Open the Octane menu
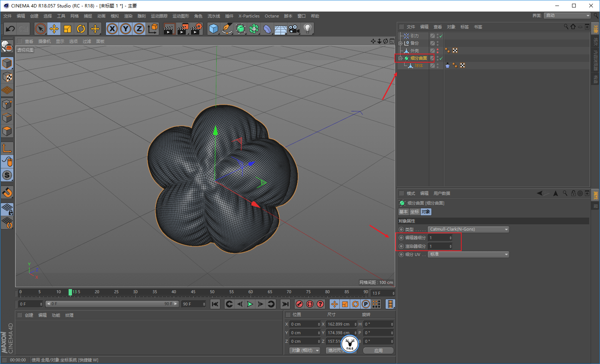 coord(272,16)
